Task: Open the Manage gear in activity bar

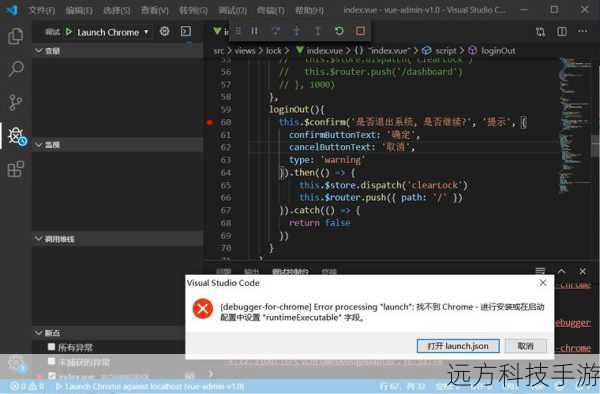Action: point(16,363)
